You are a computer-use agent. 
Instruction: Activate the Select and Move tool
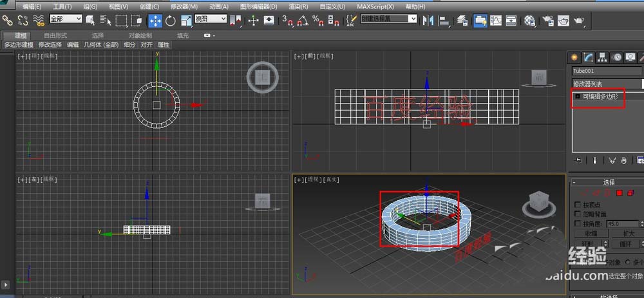pyautogui.click(x=155, y=20)
